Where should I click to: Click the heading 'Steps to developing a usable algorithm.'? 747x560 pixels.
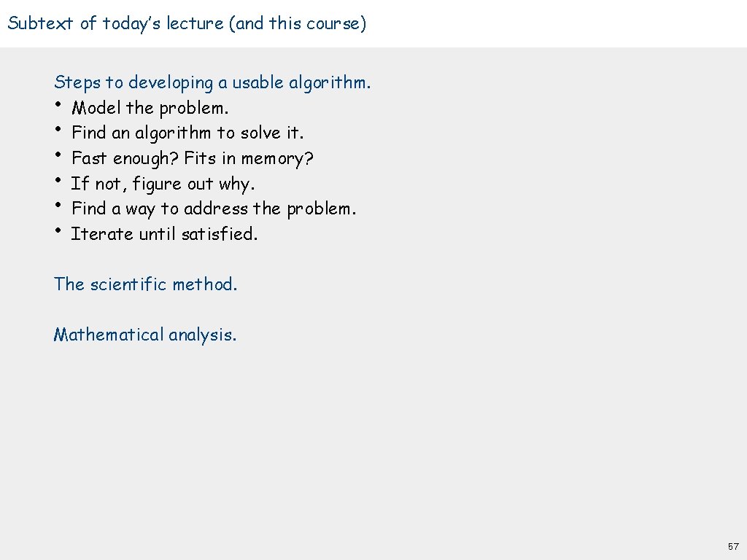[x=212, y=82]
